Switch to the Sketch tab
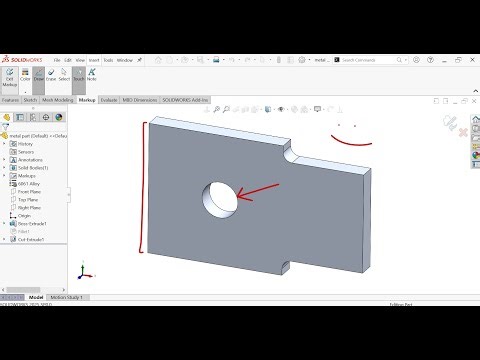 click(x=30, y=100)
